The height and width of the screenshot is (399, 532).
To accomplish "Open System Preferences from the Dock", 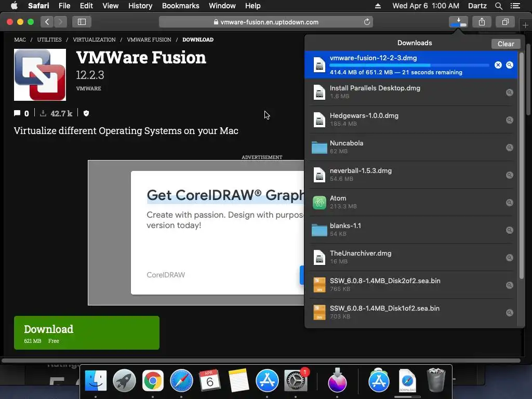I will pyautogui.click(x=296, y=381).
